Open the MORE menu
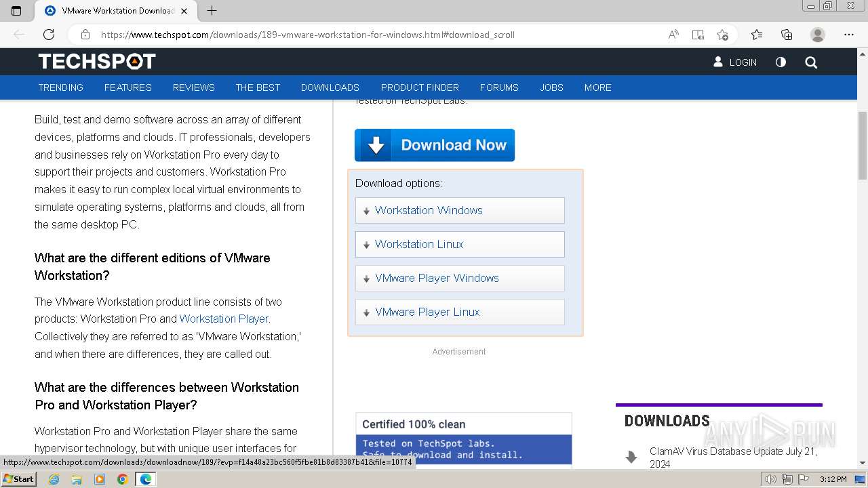The image size is (868, 488). click(598, 87)
